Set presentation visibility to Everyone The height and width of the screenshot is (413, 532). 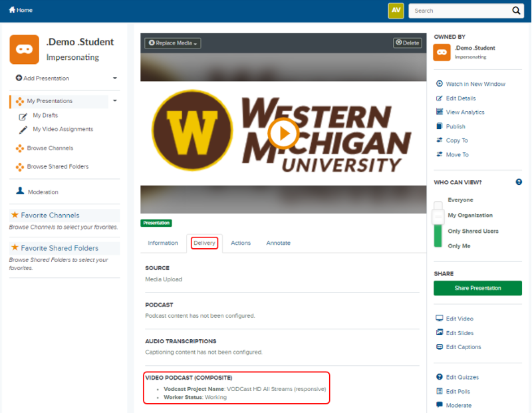460,200
